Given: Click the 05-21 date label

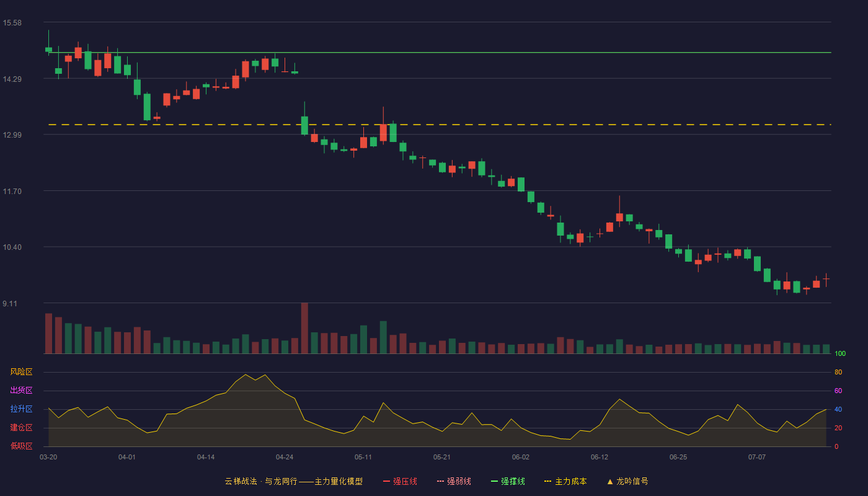Looking at the screenshot, I should click(442, 457).
